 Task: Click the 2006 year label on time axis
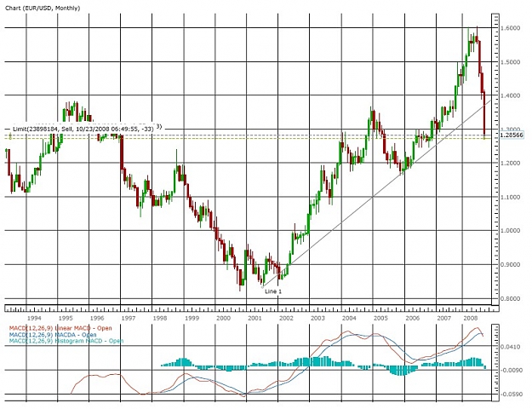point(413,319)
